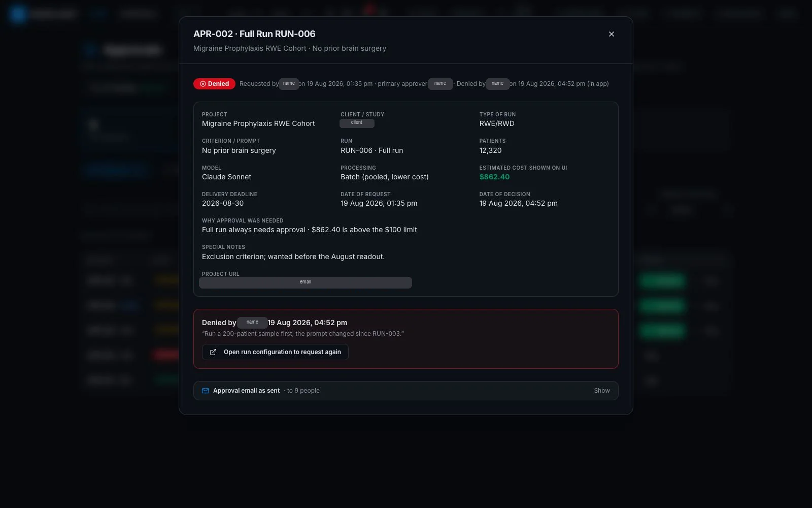Click the model value Claude Sonnet
The image size is (812, 508).
click(226, 177)
